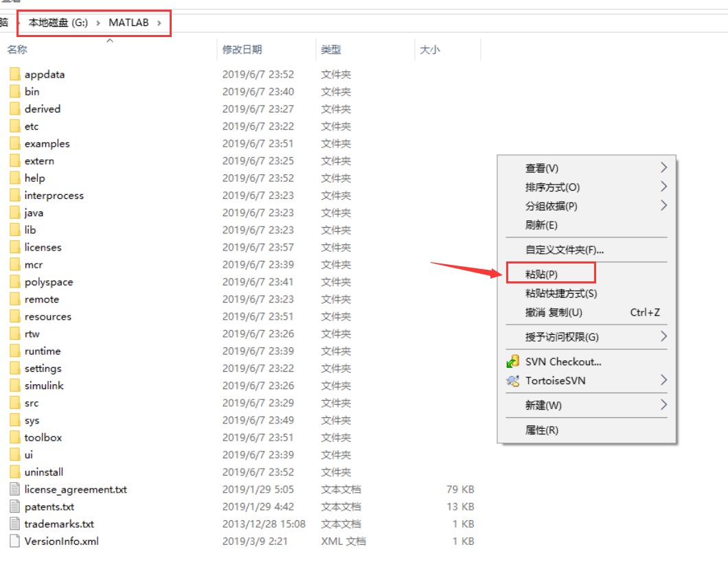Select the patents.txt file name
Screen dimensions: 728x562
click(49, 507)
